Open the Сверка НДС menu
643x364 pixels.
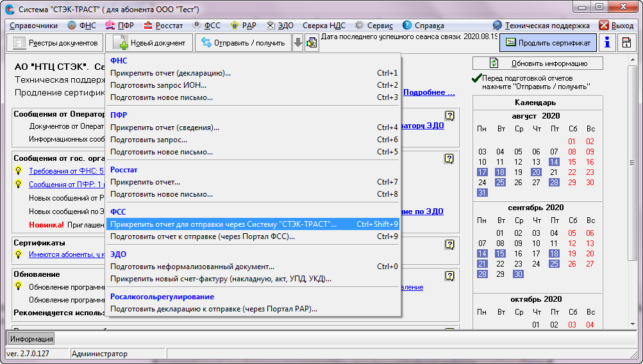324,26
